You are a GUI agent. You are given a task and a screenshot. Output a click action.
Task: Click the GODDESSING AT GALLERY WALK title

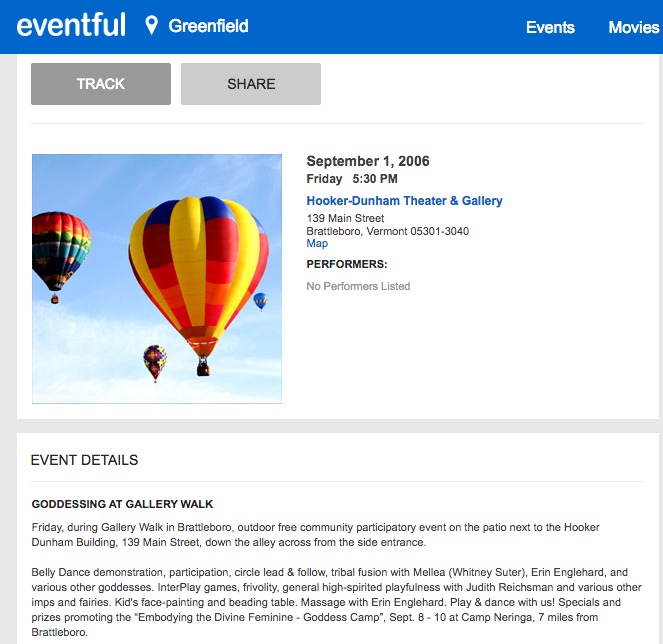point(122,504)
